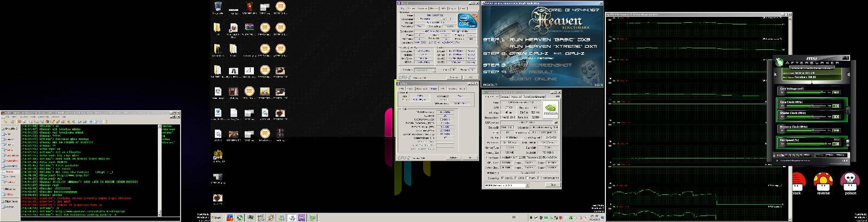Open the Recycle Bin desktop icon
Screen dimensions: 868x222
pyautogui.click(x=218, y=7)
